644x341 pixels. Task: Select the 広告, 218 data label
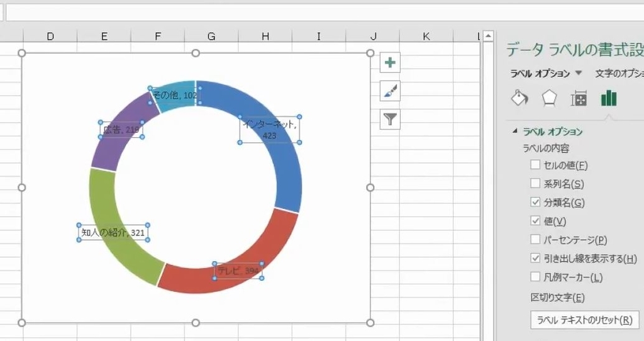[121, 130]
